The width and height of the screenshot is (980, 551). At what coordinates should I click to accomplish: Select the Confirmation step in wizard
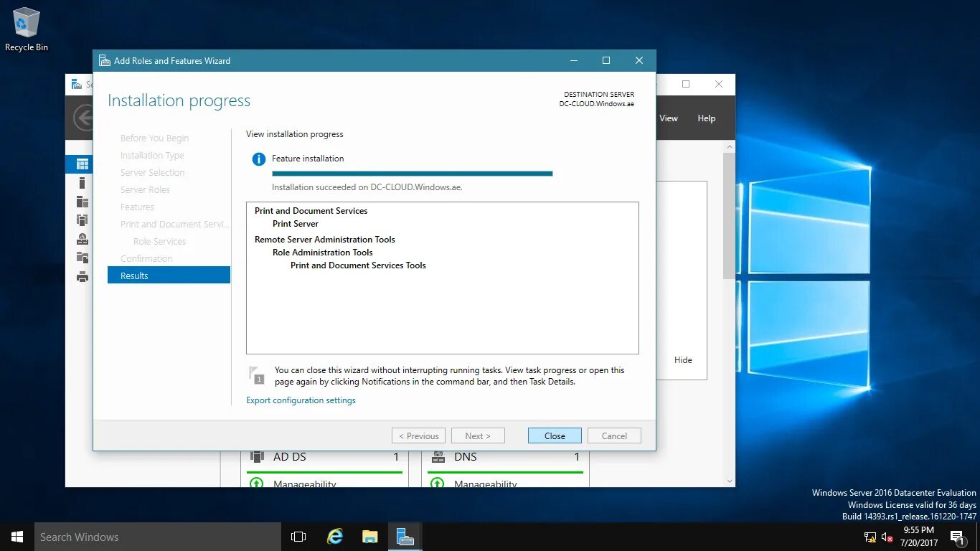pyautogui.click(x=146, y=258)
